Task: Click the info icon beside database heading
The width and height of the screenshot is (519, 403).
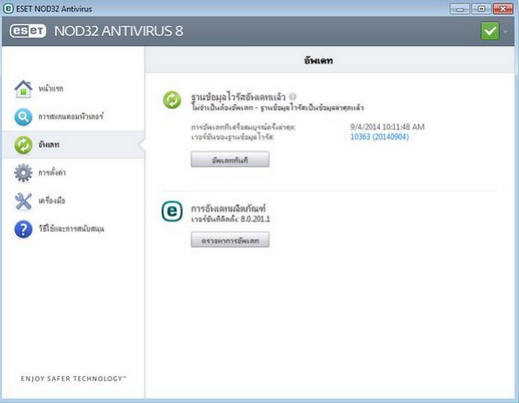Action: coord(293,96)
